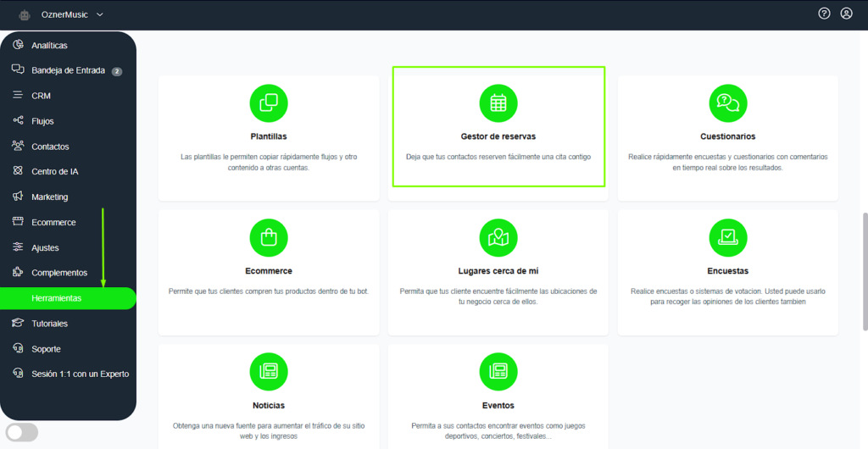Select the Ecommerce shopping bag icon
Screen dimensions: 868x449
[x=269, y=237]
